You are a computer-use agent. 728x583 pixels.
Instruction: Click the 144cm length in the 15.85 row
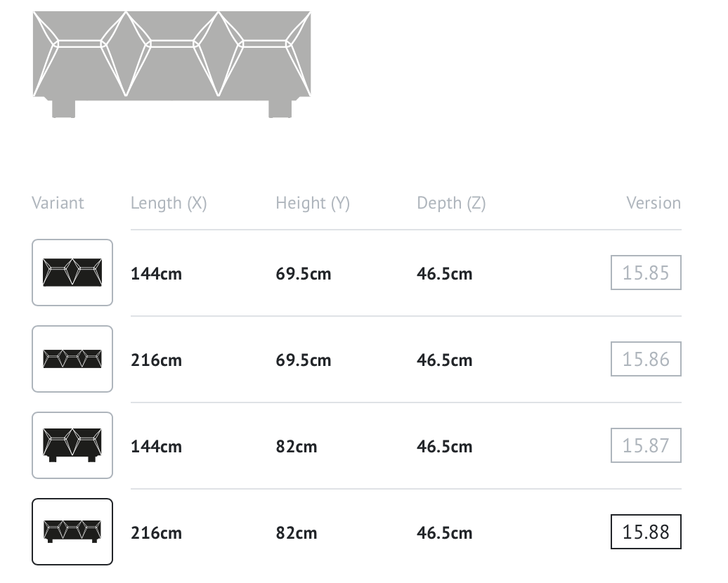(x=156, y=274)
